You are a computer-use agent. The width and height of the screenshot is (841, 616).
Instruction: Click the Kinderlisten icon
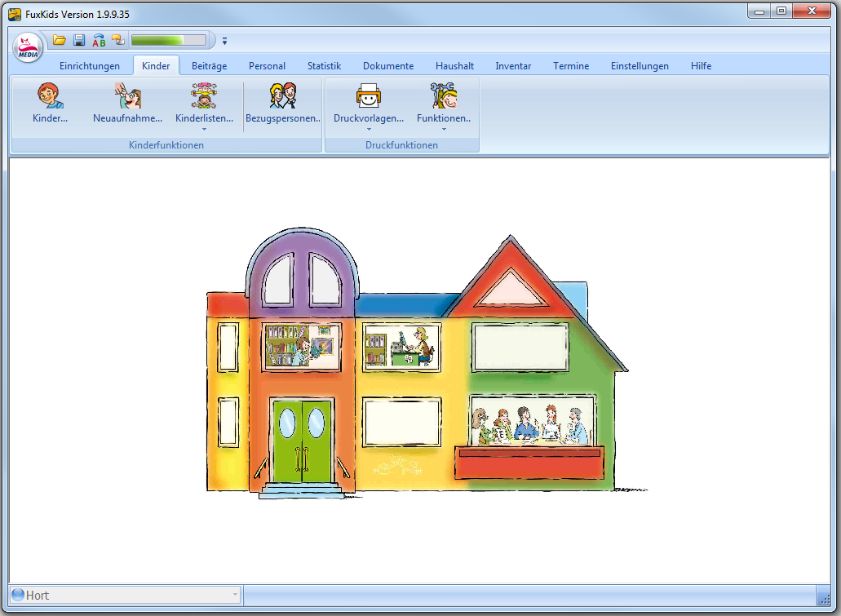pos(204,95)
